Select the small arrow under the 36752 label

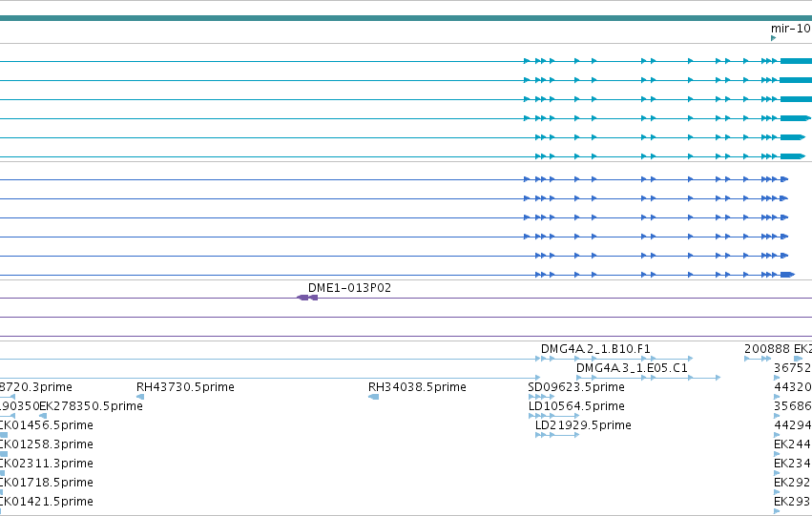click(777, 378)
